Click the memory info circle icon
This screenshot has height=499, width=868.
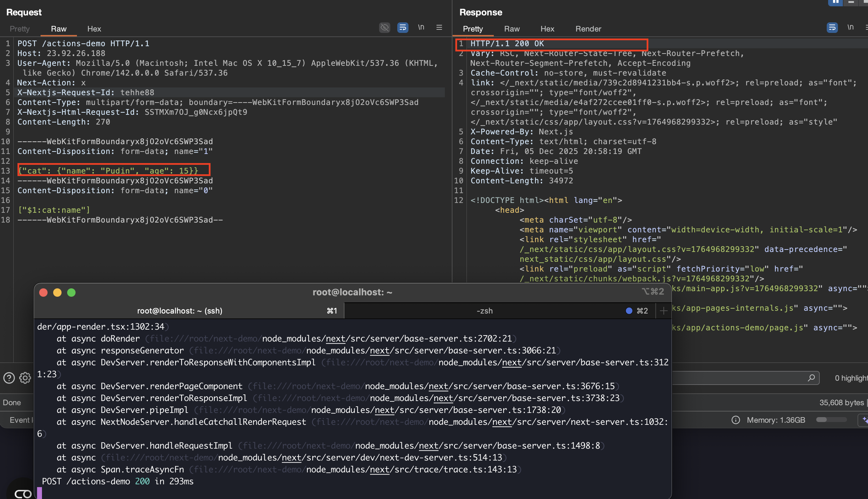pos(736,420)
